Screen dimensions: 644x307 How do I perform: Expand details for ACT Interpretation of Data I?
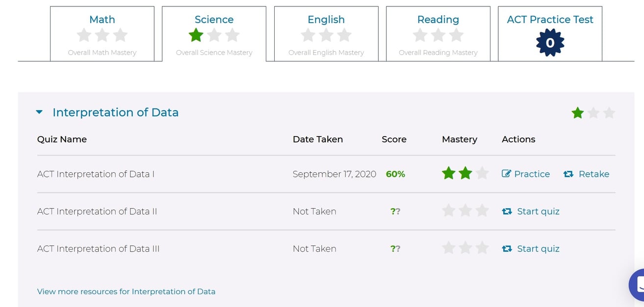click(x=95, y=174)
